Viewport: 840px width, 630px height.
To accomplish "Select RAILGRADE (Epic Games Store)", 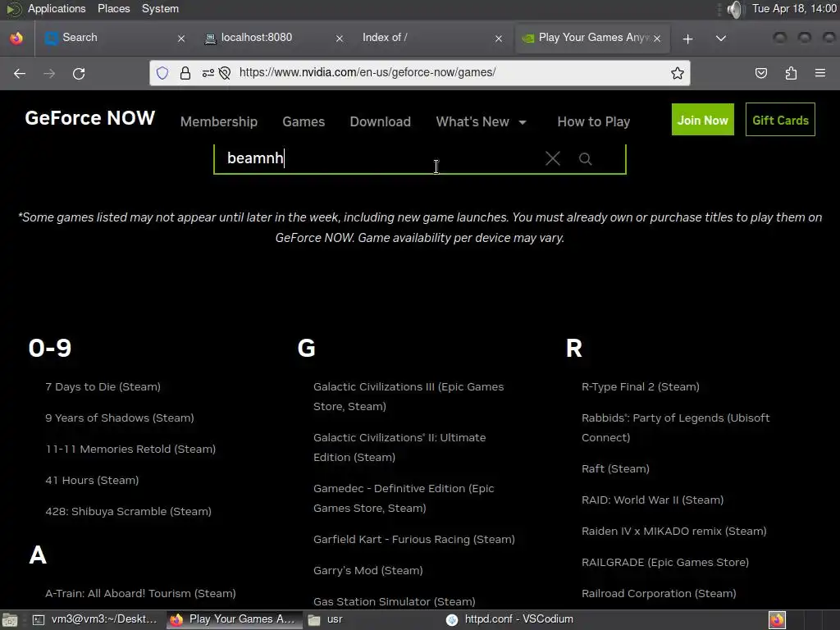I will click(x=665, y=562).
